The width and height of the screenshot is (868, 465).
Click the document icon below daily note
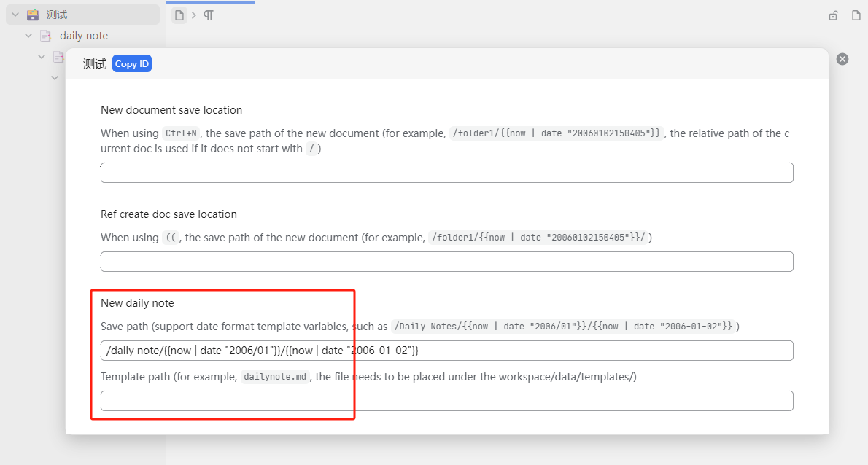coord(58,57)
